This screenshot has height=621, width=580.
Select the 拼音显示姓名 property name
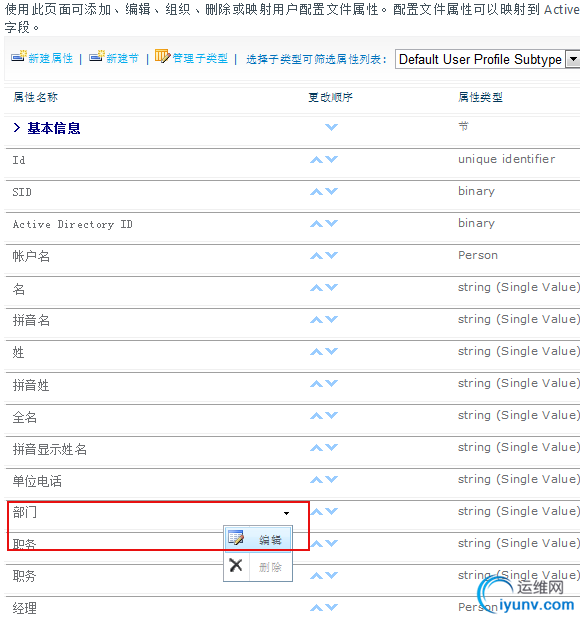tap(50, 449)
